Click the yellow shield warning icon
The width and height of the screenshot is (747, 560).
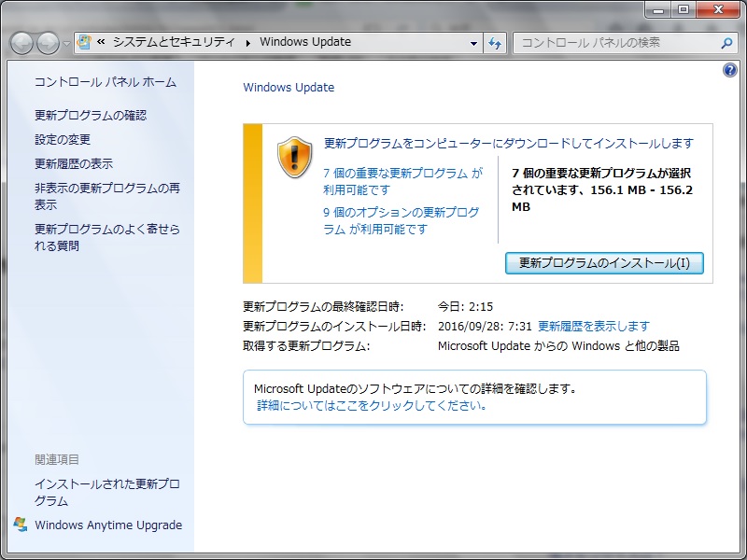tap(294, 157)
